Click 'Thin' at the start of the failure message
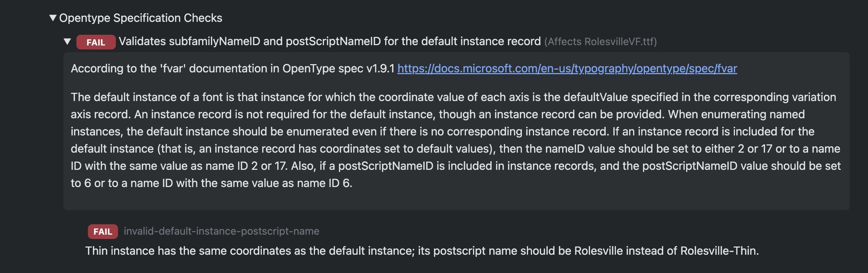868x273 pixels. [96, 251]
